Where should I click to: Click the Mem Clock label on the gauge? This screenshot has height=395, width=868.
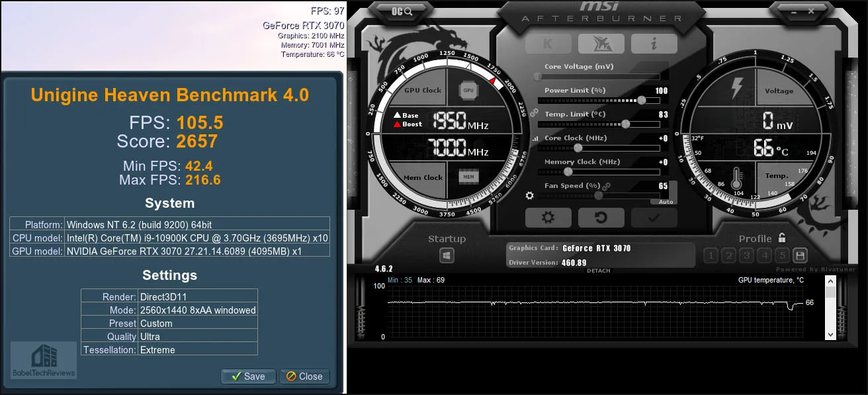coord(423,177)
